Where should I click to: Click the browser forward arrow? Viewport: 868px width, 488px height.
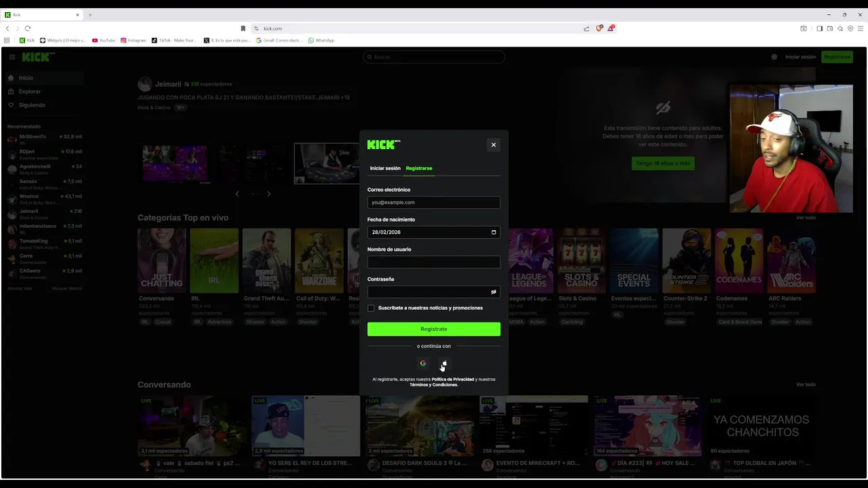tap(17, 28)
